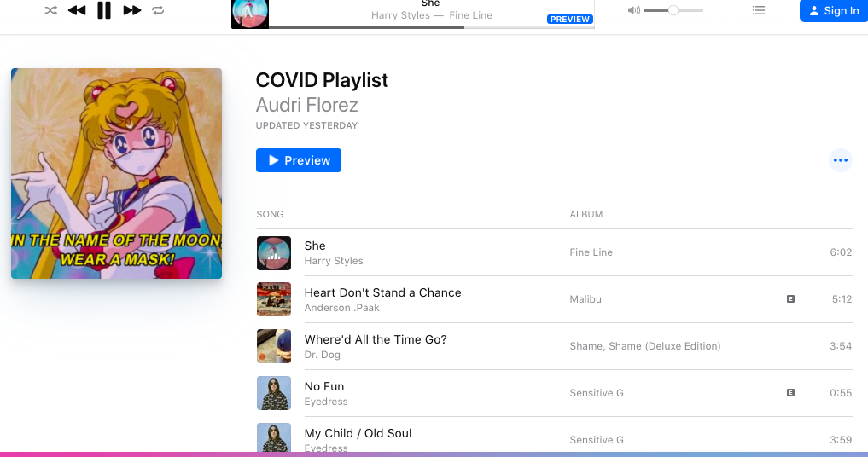This screenshot has height=457, width=868.
Task: Skip forward to the next track
Action: coord(131,10)
